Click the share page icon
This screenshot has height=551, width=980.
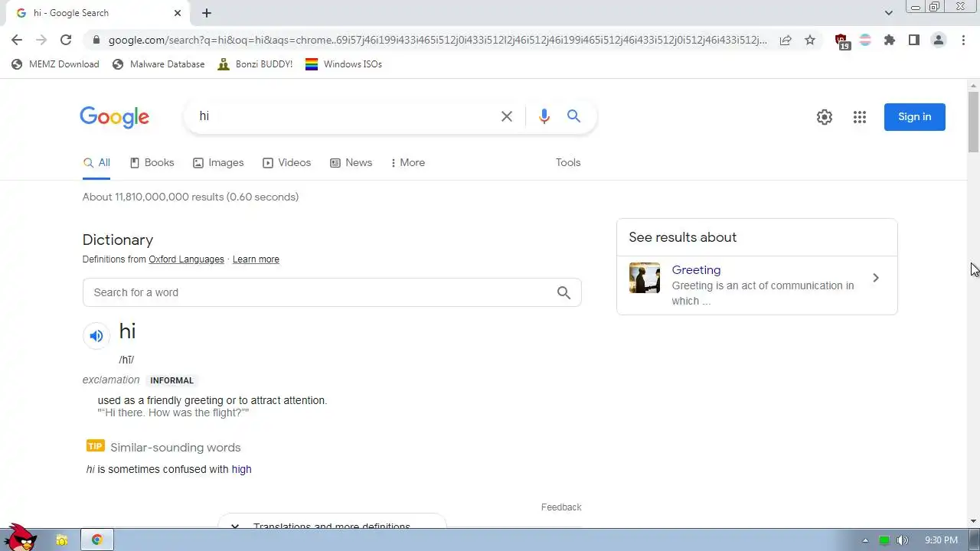tap(786, 41)
